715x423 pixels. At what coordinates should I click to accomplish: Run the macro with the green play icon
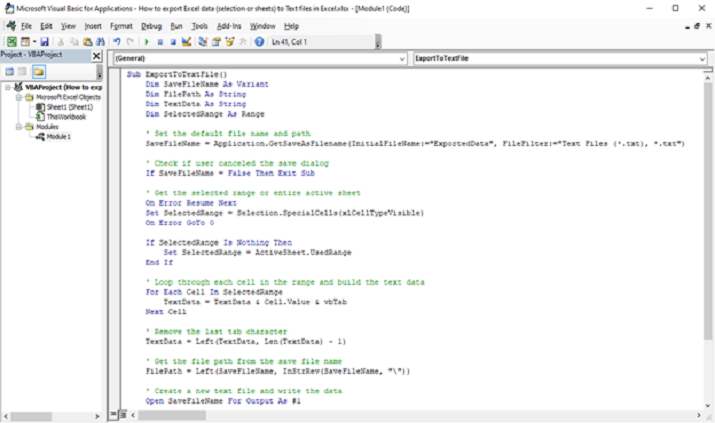pos(147,42)
